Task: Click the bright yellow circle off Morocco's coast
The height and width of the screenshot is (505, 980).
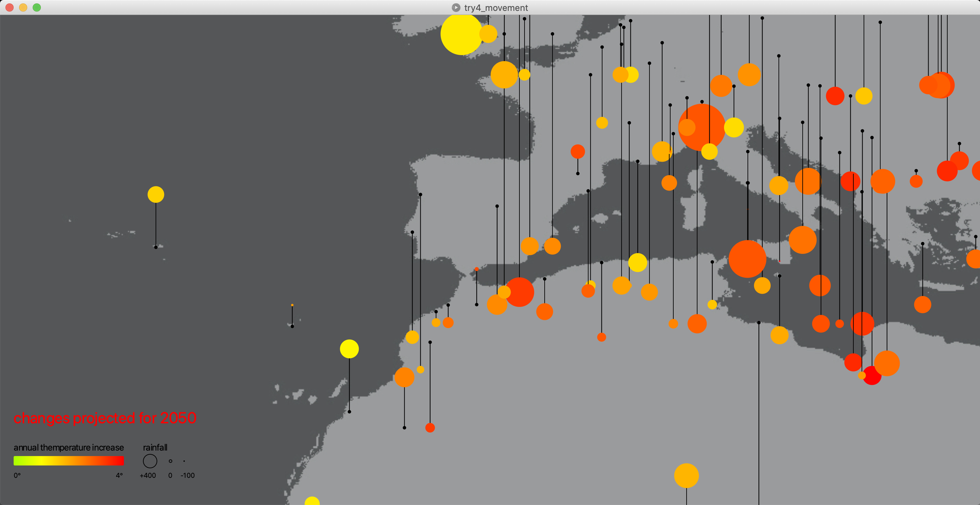Action: (x=349, y=349)
